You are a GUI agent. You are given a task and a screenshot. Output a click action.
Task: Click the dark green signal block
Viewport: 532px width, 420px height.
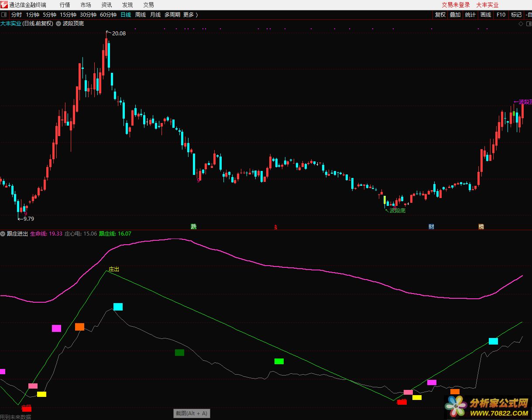tap(179, 352)
